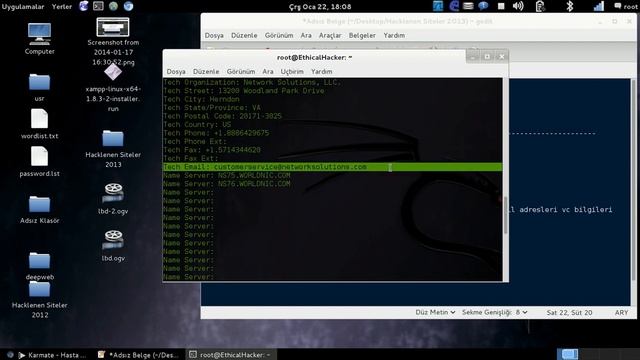The height and width of the screenshot is (360, 640).
Task: Open gedit Yardım menu
Action: [x=394, y=36]
